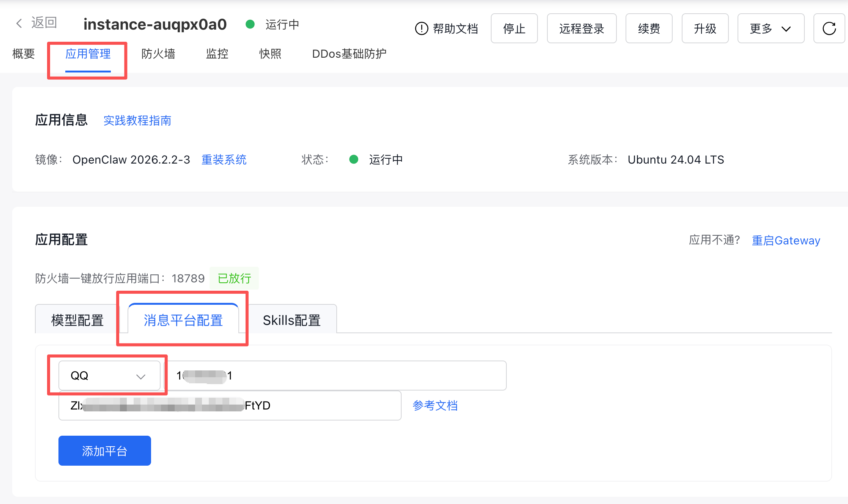Switch to the 防火墙 tab

click(158, 54)
